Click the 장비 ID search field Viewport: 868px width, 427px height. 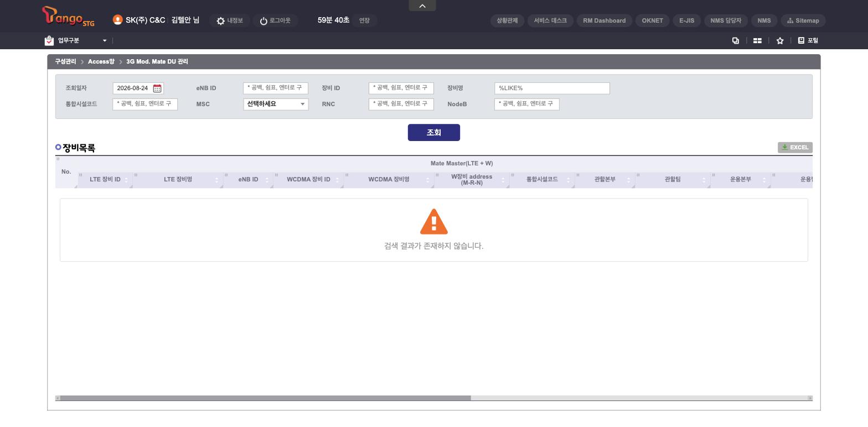coord(401,88)
